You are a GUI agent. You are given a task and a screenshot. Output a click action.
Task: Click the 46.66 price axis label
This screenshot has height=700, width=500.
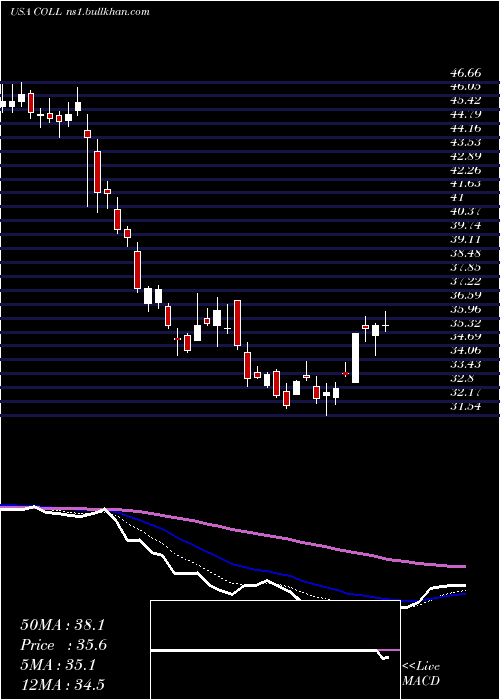[x=464, y=73]
